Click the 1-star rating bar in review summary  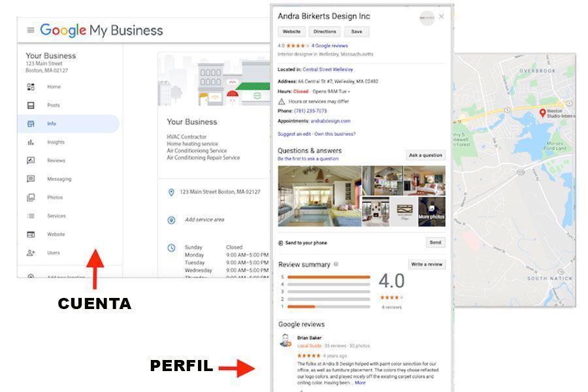pos(329,307)
